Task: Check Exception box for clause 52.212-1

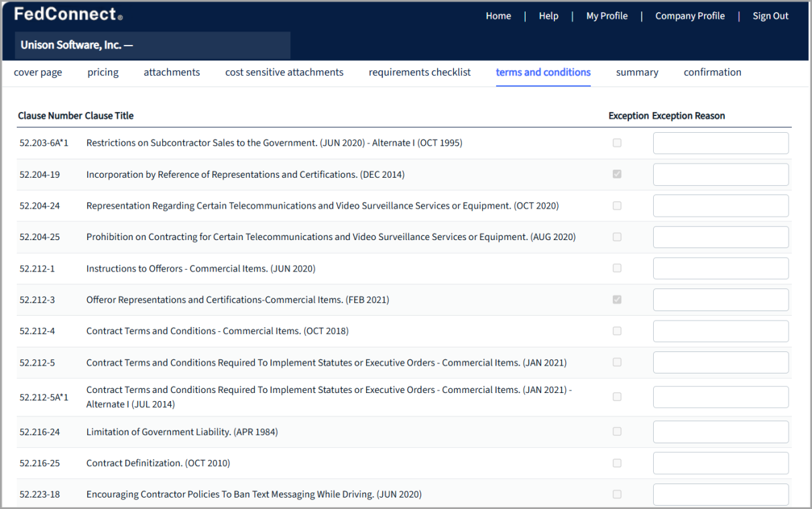Action: pyautogui.click(x=617, y=268)
